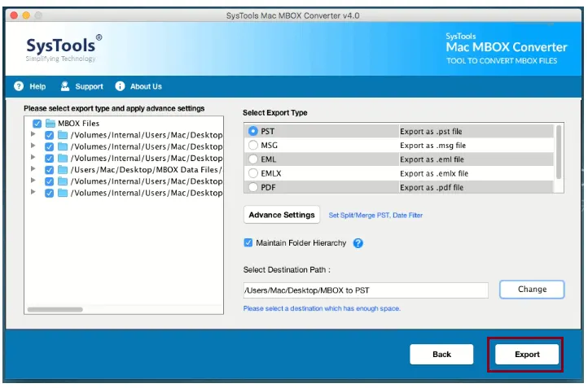Uncheck the /Users/Mac/Desktop/MBOX Data Files checkbox
588x388 pixels.
(49, 170)
